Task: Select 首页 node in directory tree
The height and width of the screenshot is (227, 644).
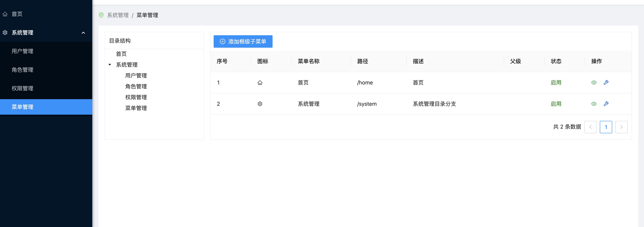Action: click(x=121, y=54)
